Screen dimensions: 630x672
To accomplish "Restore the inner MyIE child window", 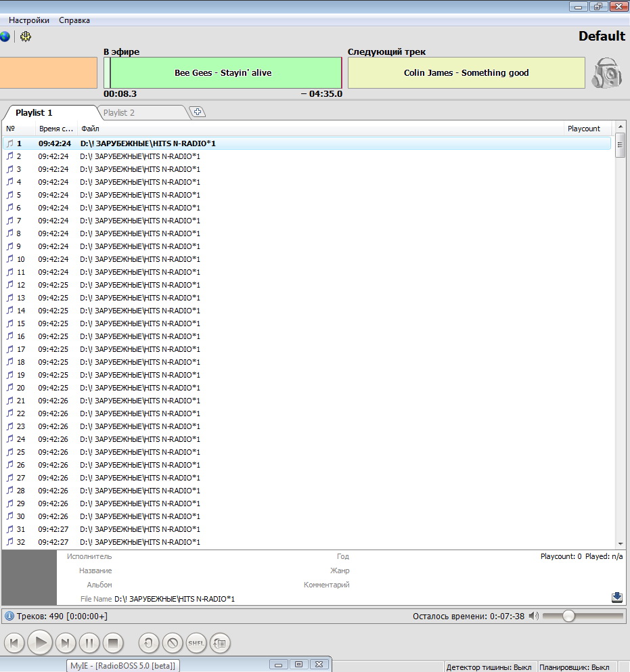I will [x=298, y=665].
